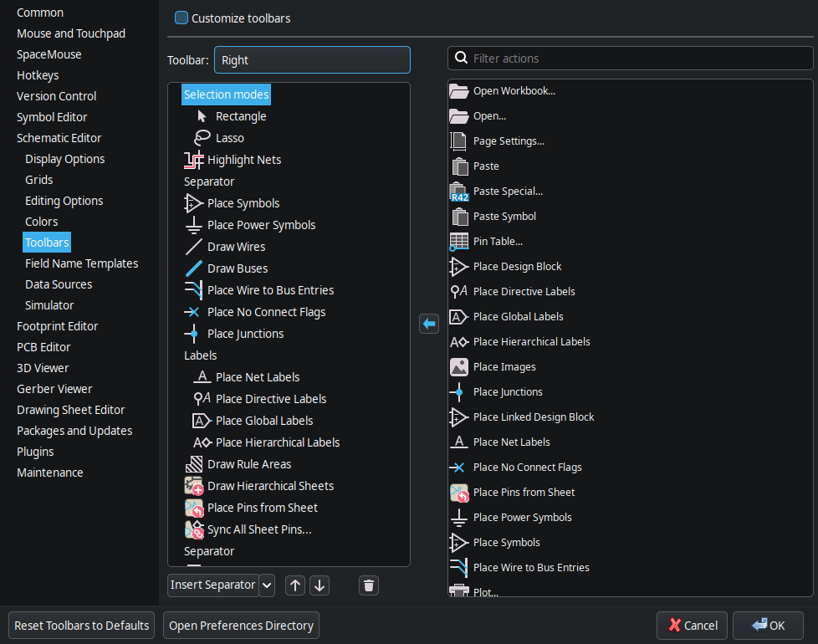This screenshot has height=644, width=818.
Task: Expand Insert Separator dropdown arrow
Action: [267, 585]
